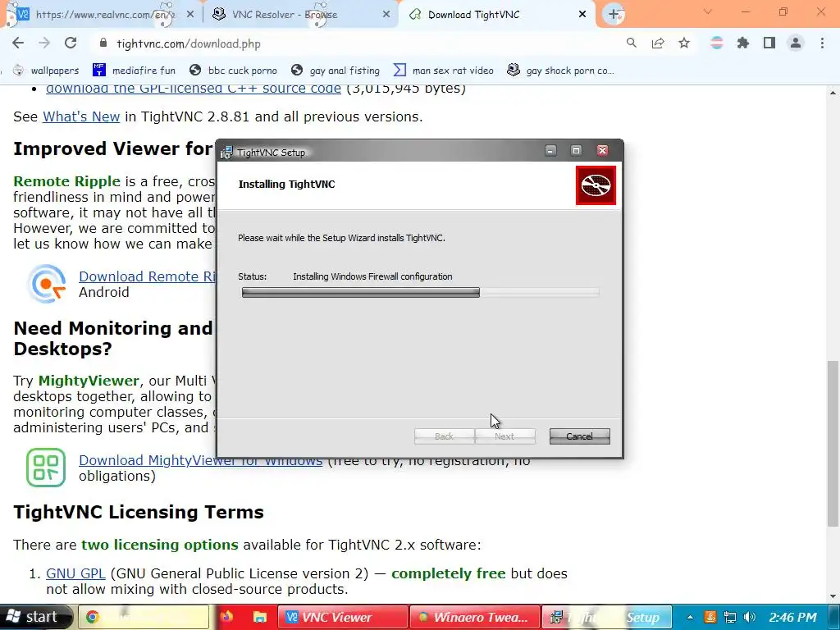This screenshot has height=630, width=840.
Task: Bookmark this page with the star icon
Action: 684,43
